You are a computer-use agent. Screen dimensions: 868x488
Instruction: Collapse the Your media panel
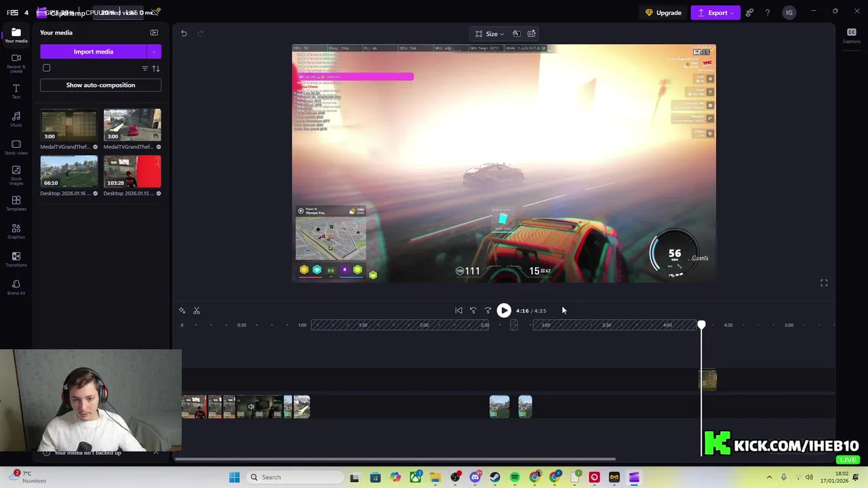pos(154,33)
